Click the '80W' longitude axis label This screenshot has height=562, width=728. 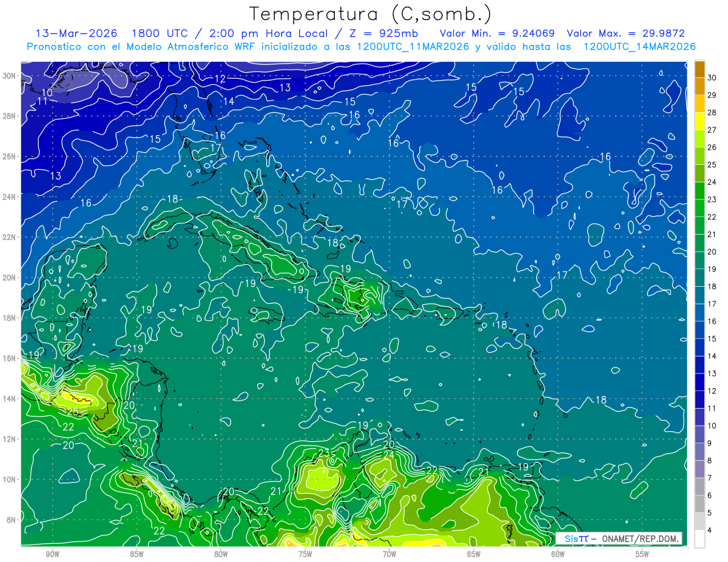point(221,554)
